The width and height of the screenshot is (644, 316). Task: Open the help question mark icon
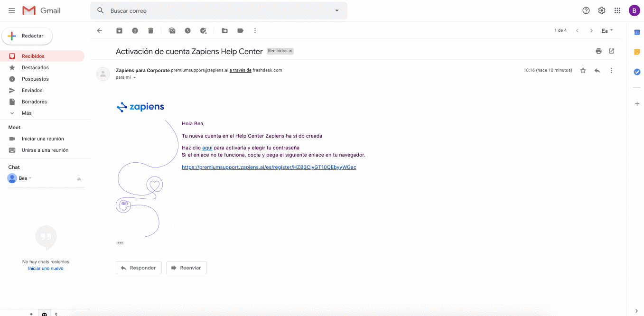click(x=586, y=10)
